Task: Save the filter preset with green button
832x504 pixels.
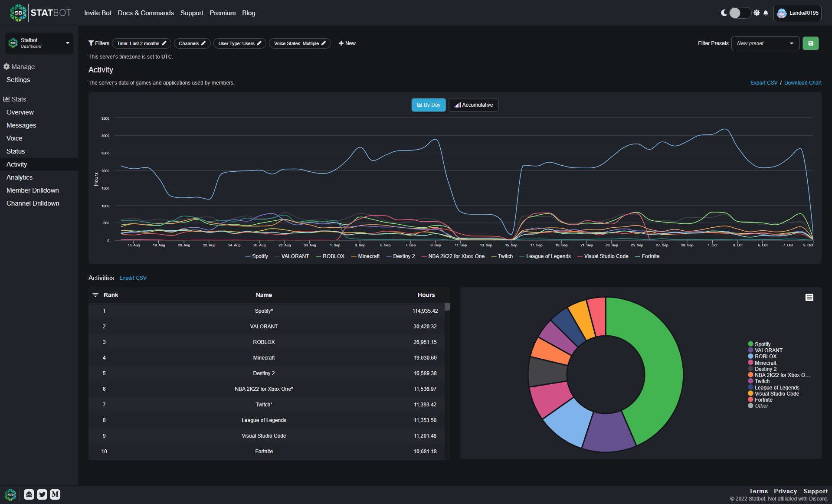Action: click(810, 43)
